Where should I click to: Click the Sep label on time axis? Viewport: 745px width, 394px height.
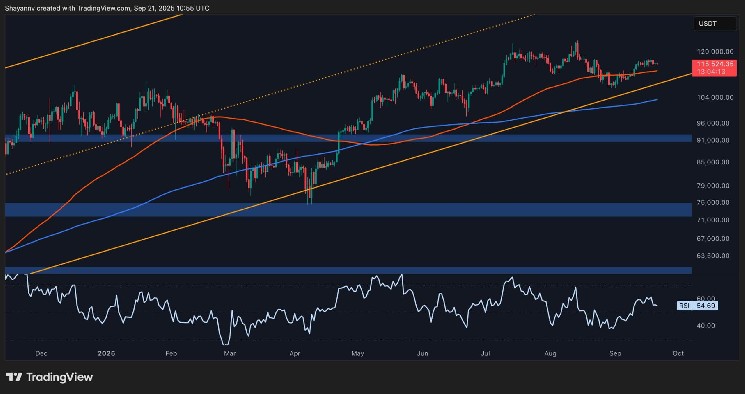click(615, 354)
